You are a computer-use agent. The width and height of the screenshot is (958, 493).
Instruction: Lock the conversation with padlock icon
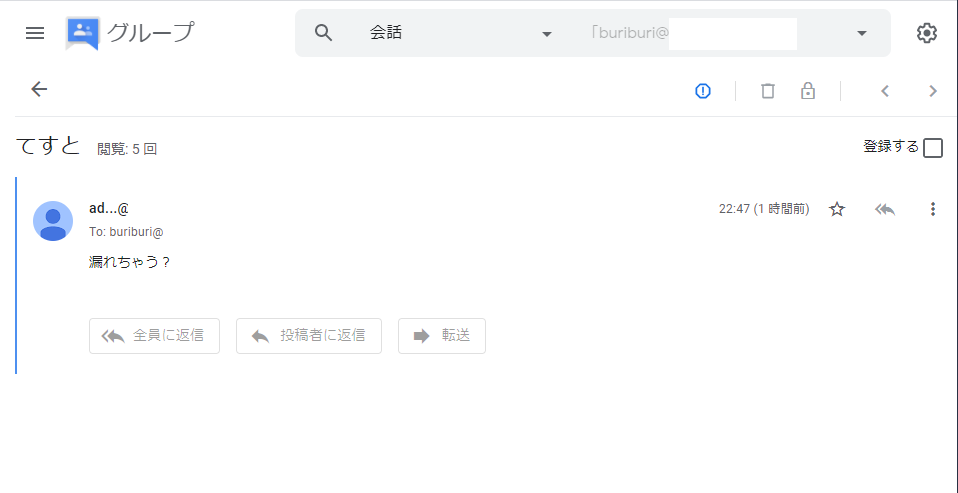click(808, 91)
